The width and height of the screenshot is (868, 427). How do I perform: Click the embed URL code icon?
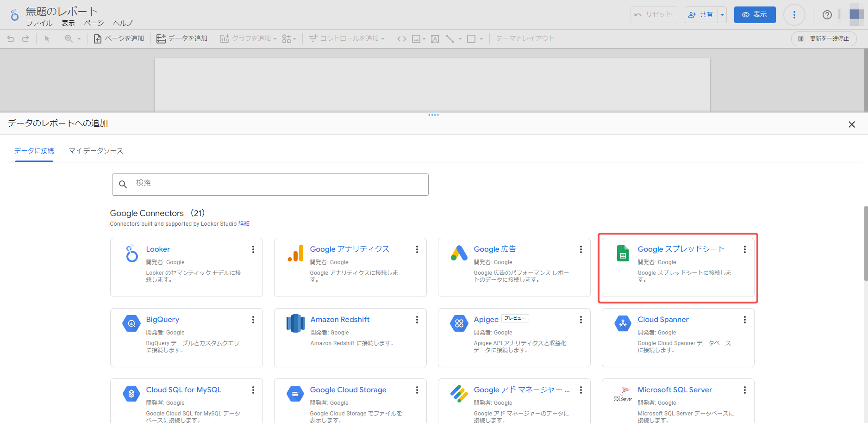point(402,39)
